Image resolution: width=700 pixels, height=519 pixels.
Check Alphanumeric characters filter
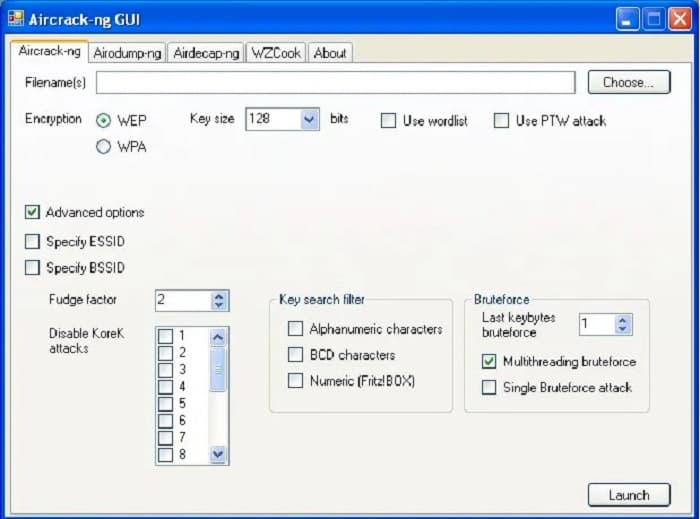click(x=296, y=328)
